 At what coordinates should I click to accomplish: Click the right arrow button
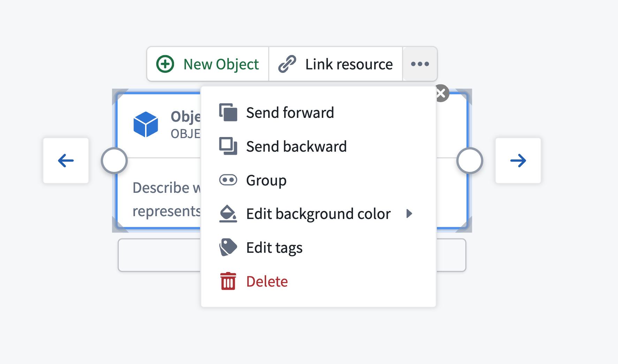pos(518,160)
